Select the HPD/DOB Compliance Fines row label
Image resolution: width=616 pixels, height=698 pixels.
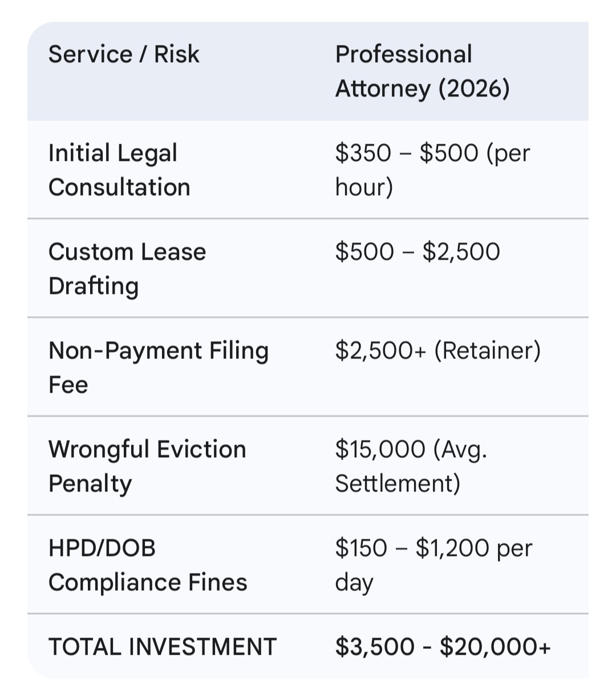[148, 565]
